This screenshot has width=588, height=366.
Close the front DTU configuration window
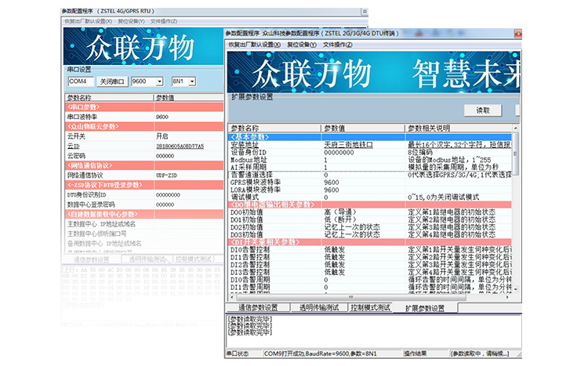point(518,34)
